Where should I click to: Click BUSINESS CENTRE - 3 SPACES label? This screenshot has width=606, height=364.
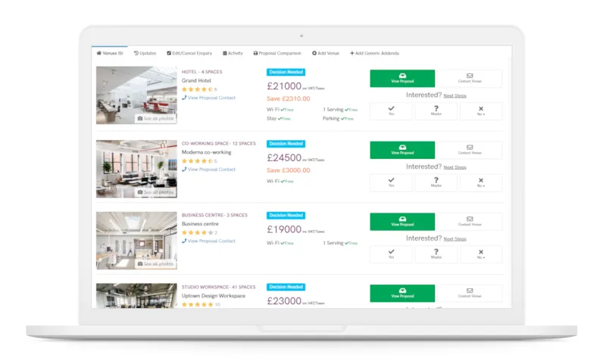tap(214, 215)
